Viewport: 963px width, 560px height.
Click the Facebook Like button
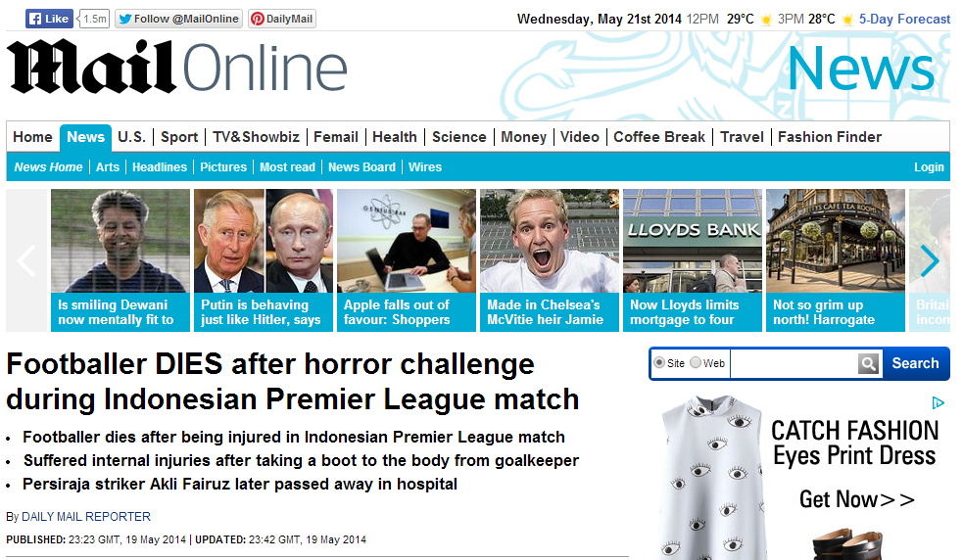[49, 19]
